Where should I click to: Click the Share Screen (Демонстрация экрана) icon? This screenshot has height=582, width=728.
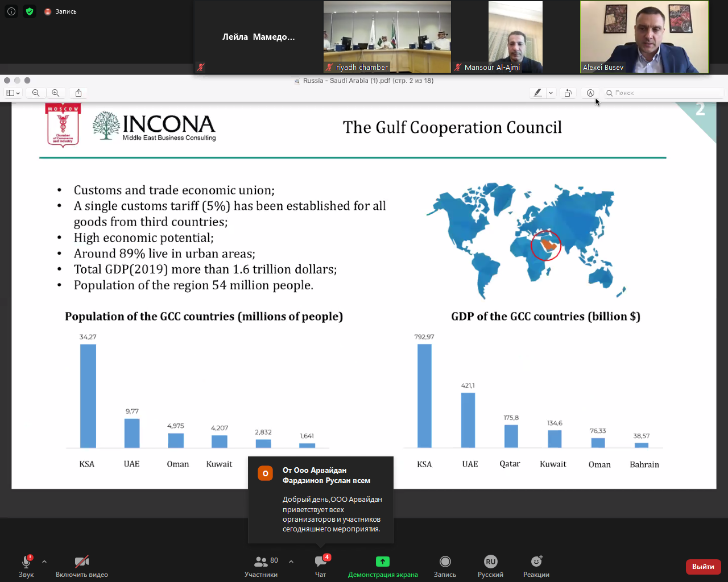383,562
